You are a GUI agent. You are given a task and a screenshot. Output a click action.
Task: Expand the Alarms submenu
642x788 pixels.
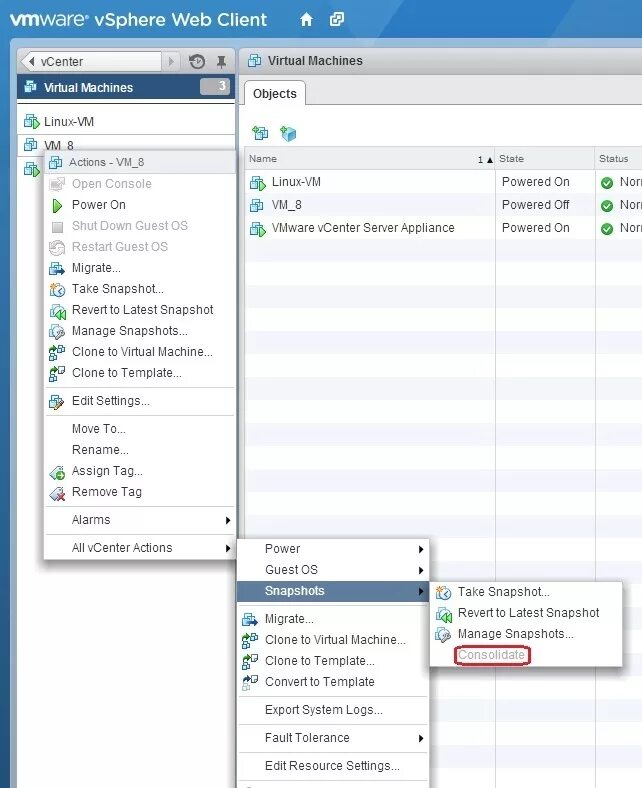[140, 520]
